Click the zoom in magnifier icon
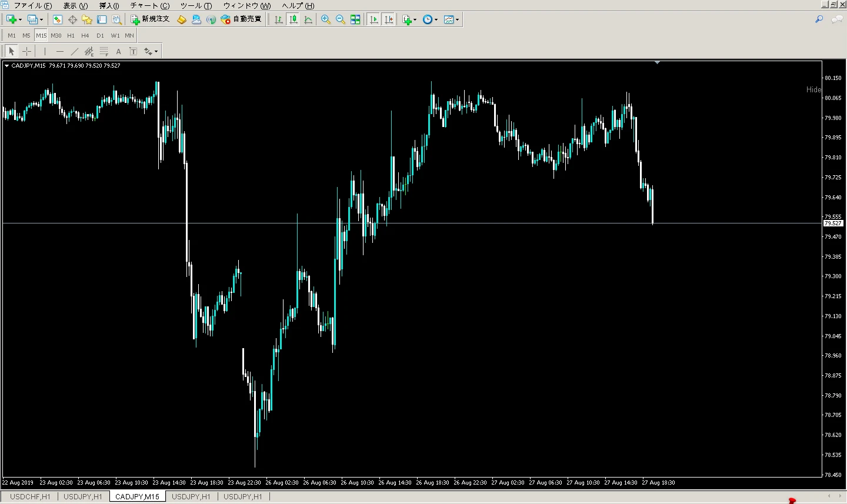Screen dimensions: 847x504 click(325, 19)
